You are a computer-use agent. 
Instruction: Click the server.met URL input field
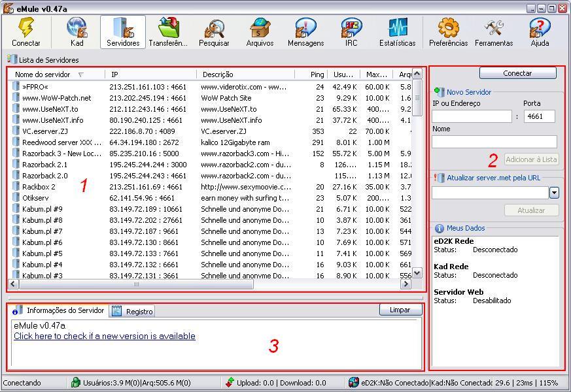490,193
